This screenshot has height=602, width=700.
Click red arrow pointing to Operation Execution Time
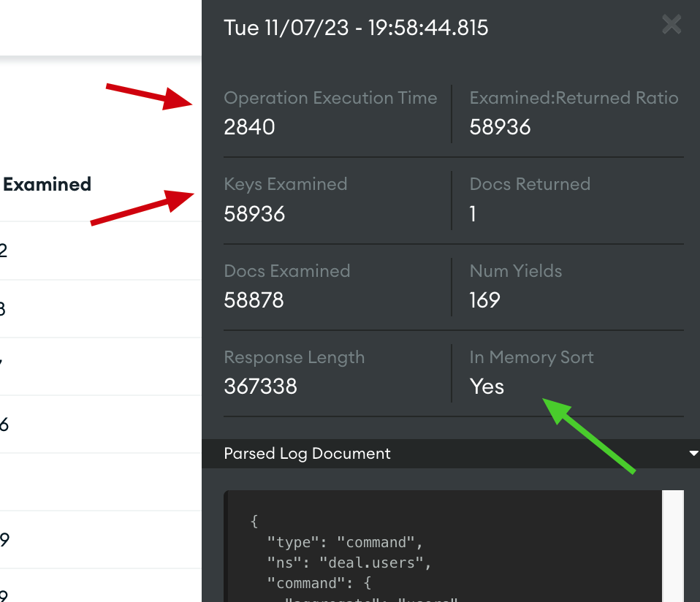148,96
